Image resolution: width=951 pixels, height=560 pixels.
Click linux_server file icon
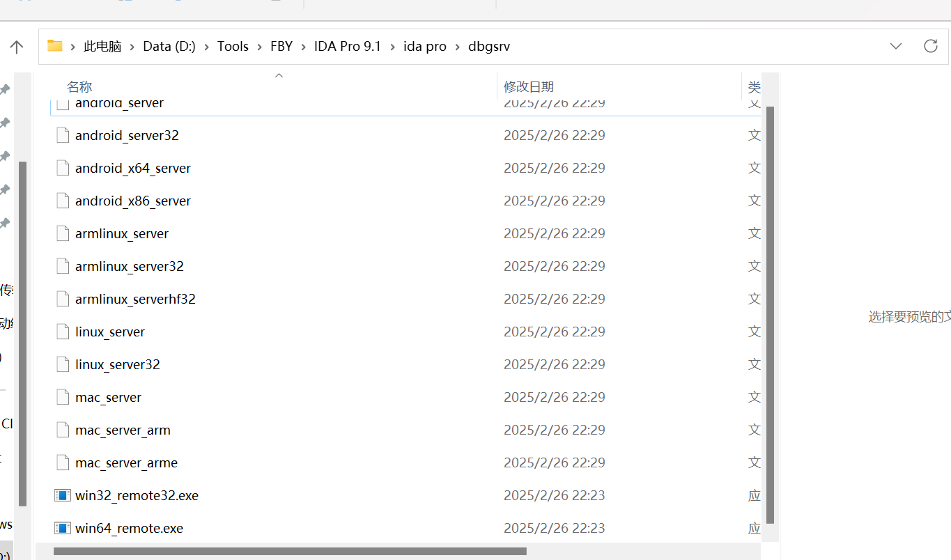(63, 332)
